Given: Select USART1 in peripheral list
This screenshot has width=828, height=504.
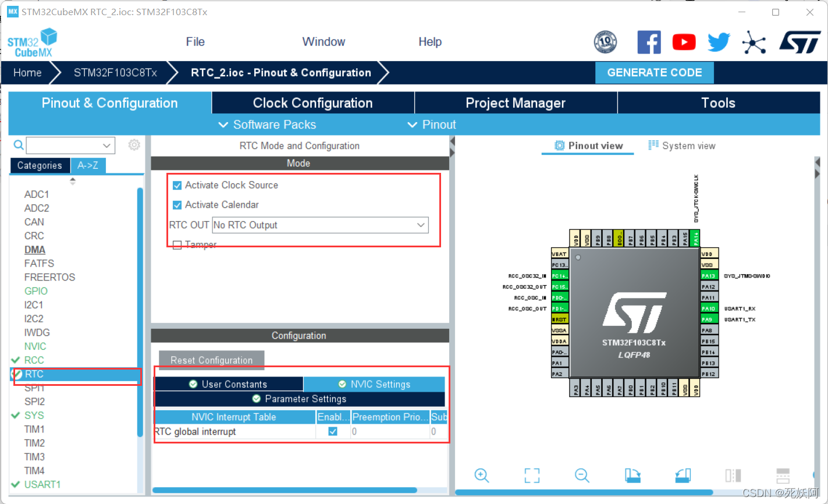Looking at the screenshot, I should (x=42, y=484).
